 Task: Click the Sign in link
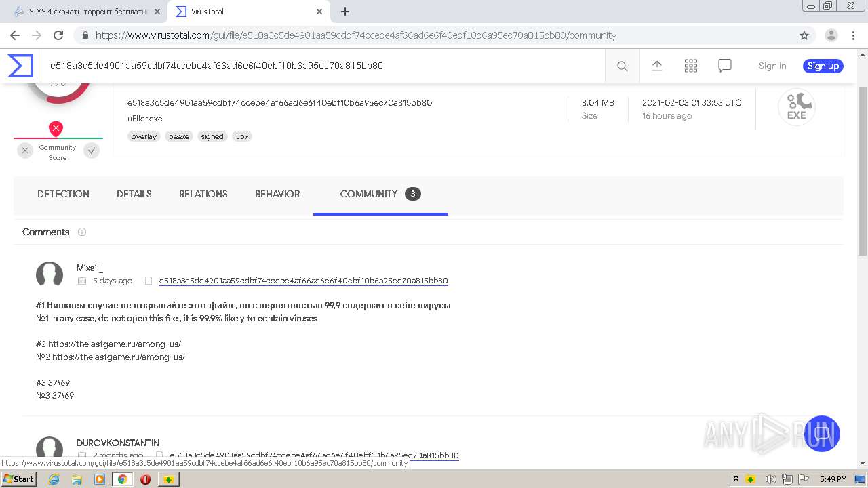[772, 66]
